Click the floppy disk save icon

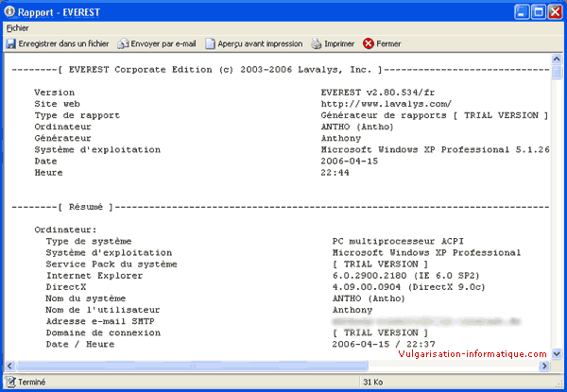10,43
